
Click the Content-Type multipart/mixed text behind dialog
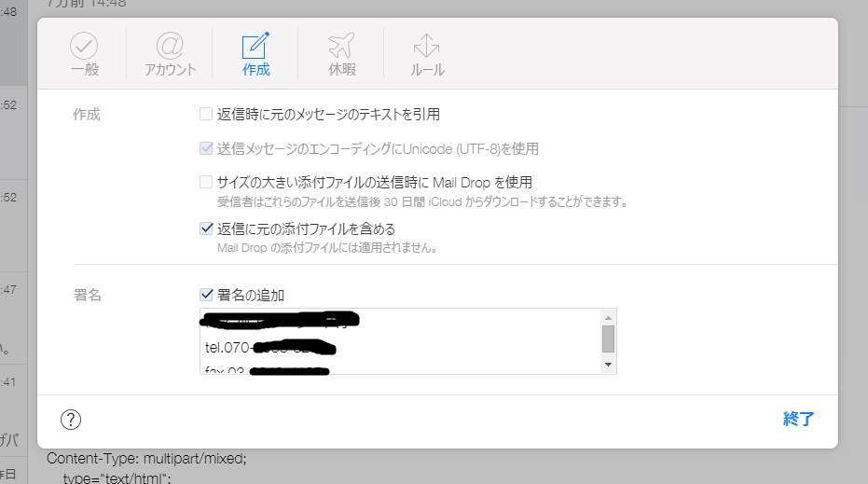pyautogui.click(x=146, y=459)
